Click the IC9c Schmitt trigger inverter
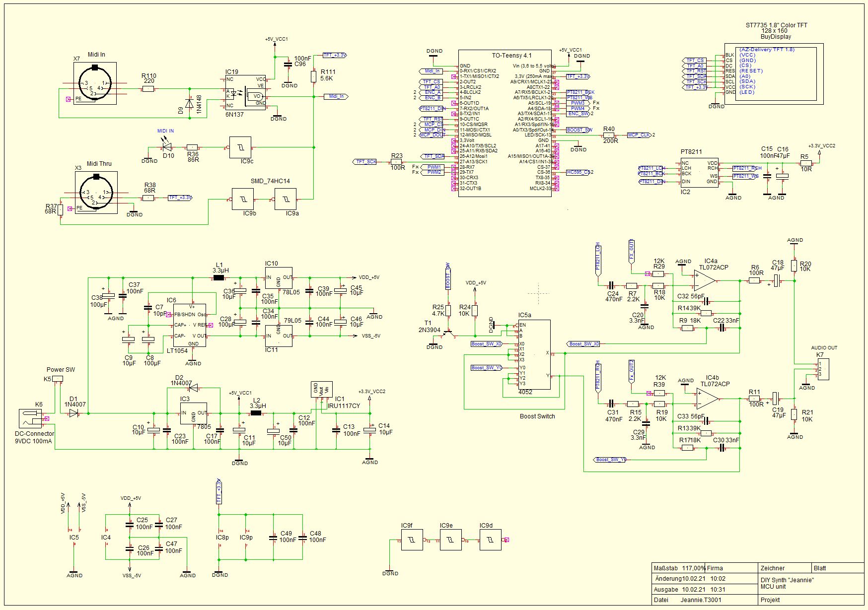 [x=240, y=147]
